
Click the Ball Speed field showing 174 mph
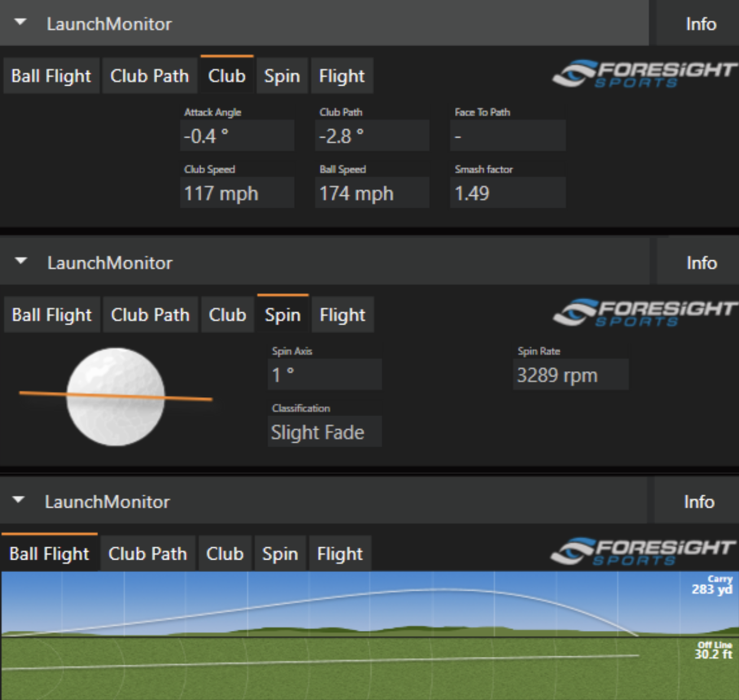(x=372, y=194)
